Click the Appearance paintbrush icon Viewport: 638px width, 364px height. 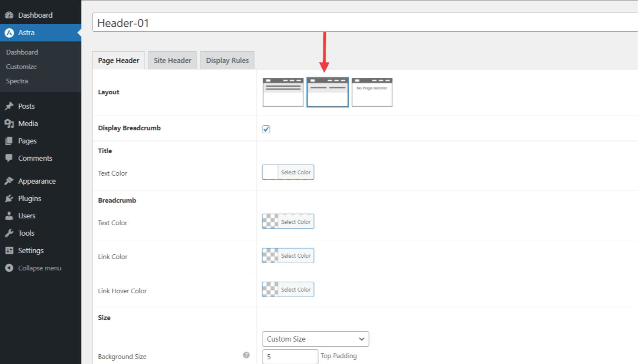[x=9, y=181]
